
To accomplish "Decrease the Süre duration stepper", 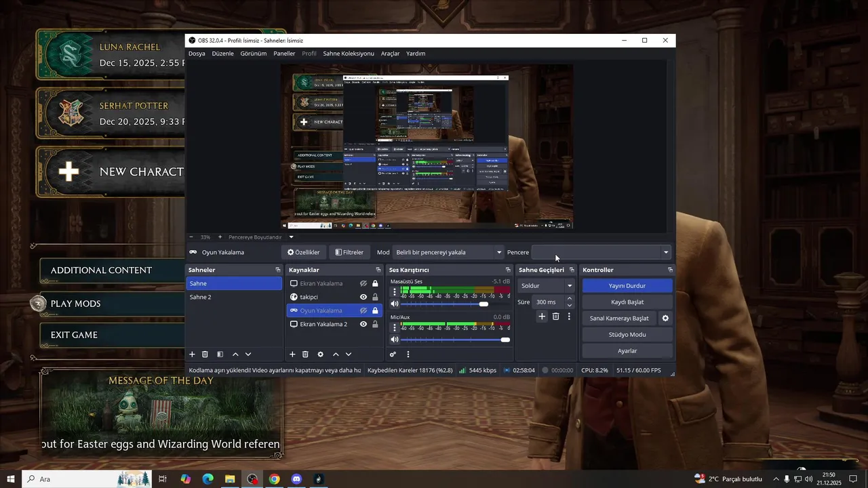I will [x=569, y=305].
